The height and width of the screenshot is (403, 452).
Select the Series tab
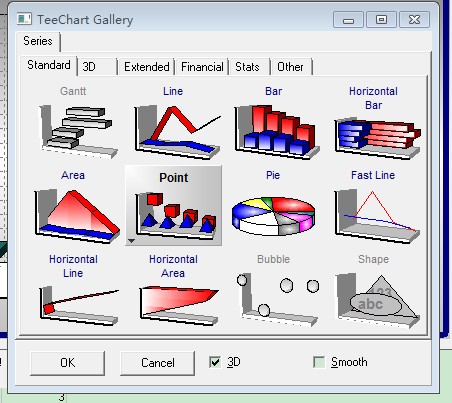(38, 41)
